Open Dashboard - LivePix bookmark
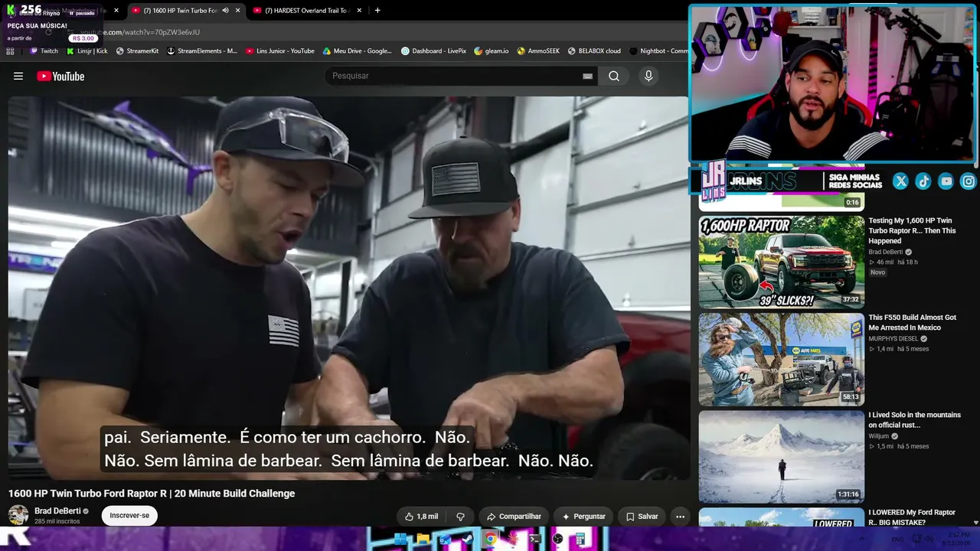Screen dimensions: 980x551 pyautogui.click(x=433, y=51)
